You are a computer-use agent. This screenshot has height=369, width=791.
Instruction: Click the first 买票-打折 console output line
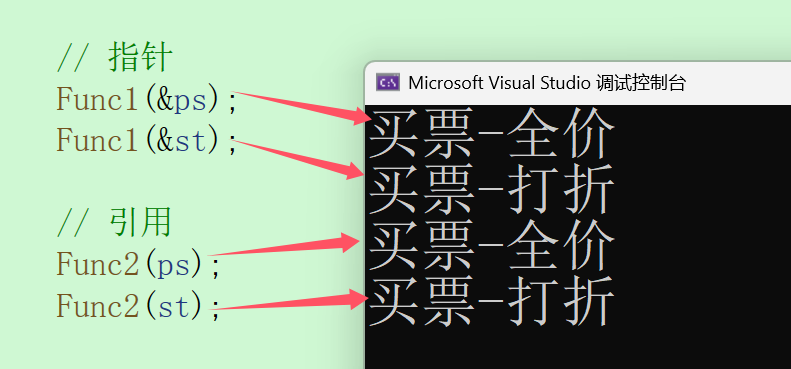tap(491, 189)
